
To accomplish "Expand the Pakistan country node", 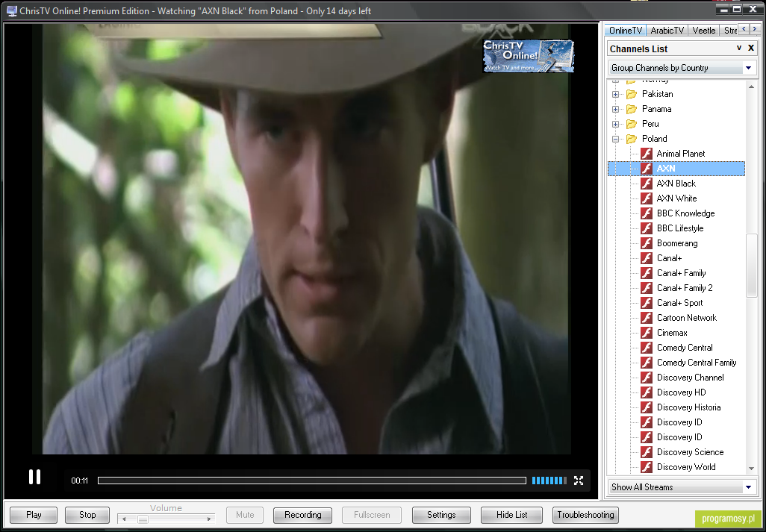I will (615, 94).
